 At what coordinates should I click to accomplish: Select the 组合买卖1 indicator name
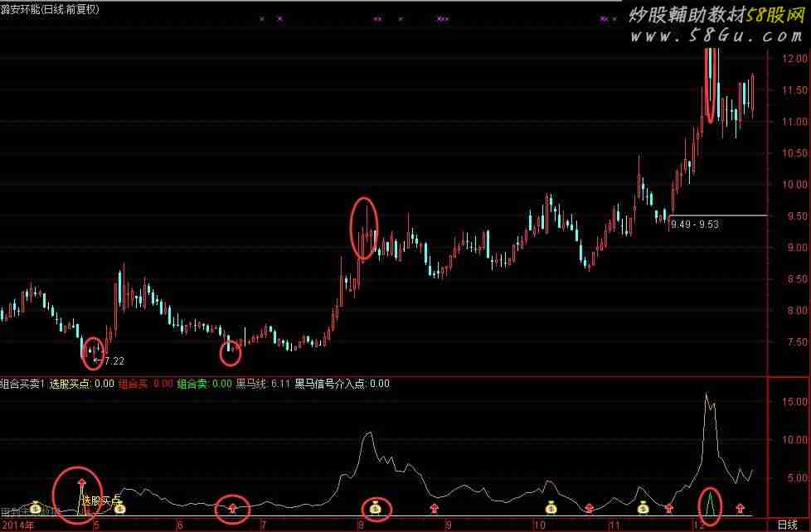click(22, 384)
